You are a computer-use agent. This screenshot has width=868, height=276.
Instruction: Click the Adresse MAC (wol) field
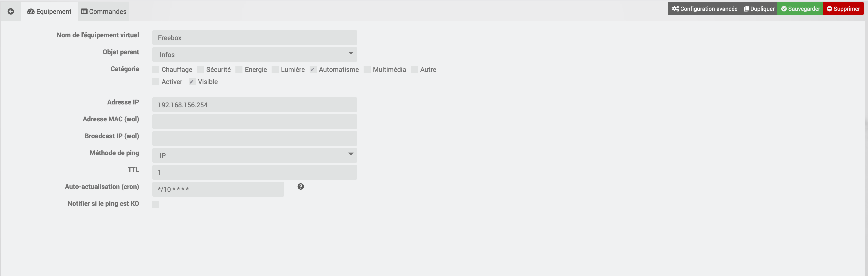[254, 122]
